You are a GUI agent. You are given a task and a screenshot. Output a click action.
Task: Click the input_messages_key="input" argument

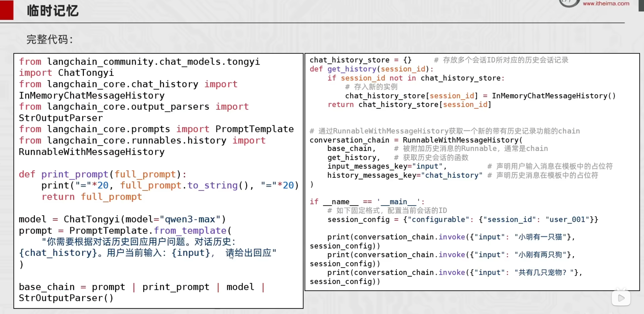(x=387, y=166)
